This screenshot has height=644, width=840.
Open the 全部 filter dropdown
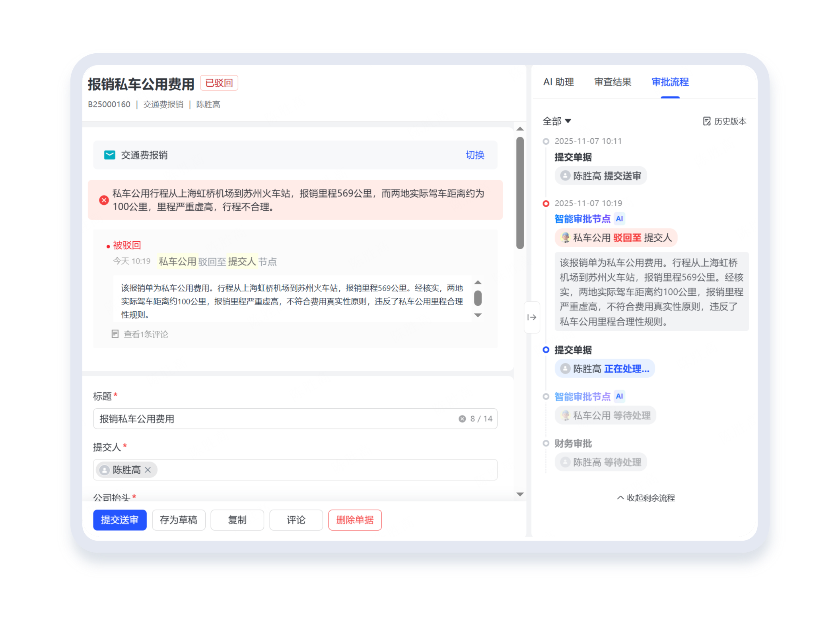pos(556,121)
